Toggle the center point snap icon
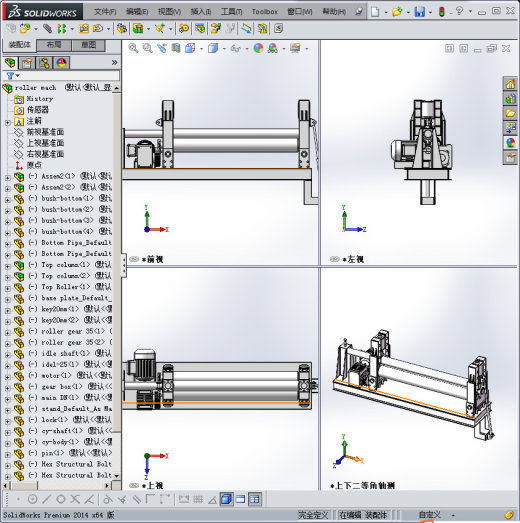 click(32, 499)
